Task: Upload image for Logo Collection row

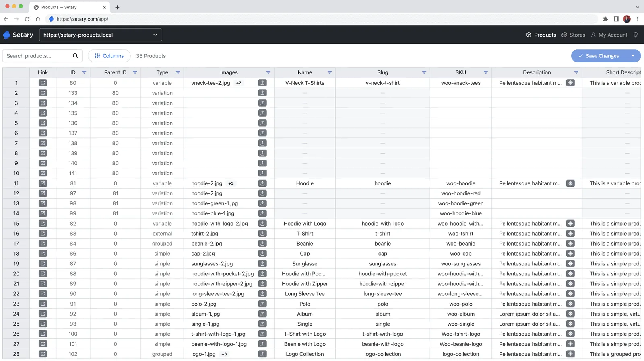Action: click(262, 354)
